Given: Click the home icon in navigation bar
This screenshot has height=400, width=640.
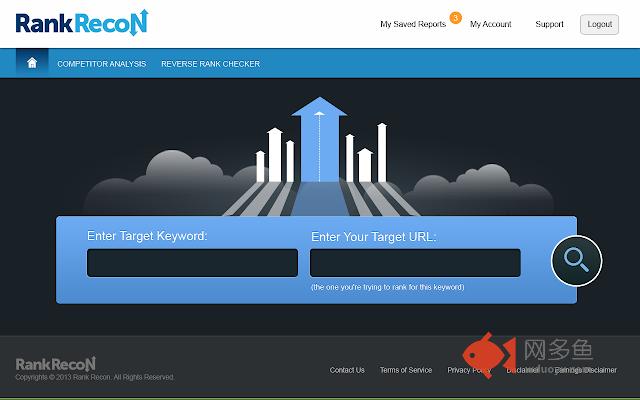Looking at the screenshot, I should pyautogui.click(x=32, y=63).
